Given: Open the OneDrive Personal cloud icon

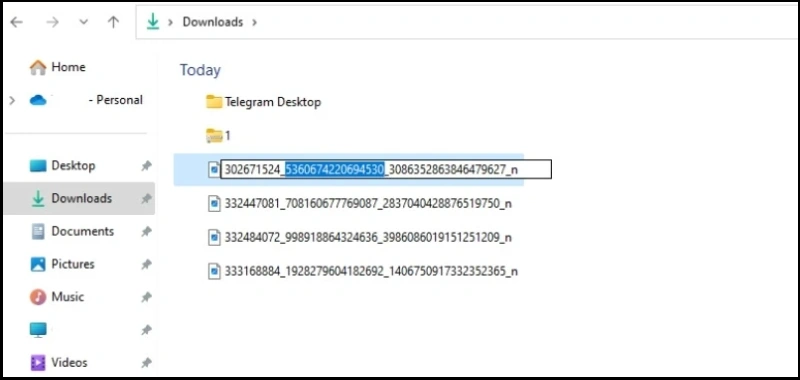Looking at the screenshot, I should pyautogui.click(x=38, y=100).
